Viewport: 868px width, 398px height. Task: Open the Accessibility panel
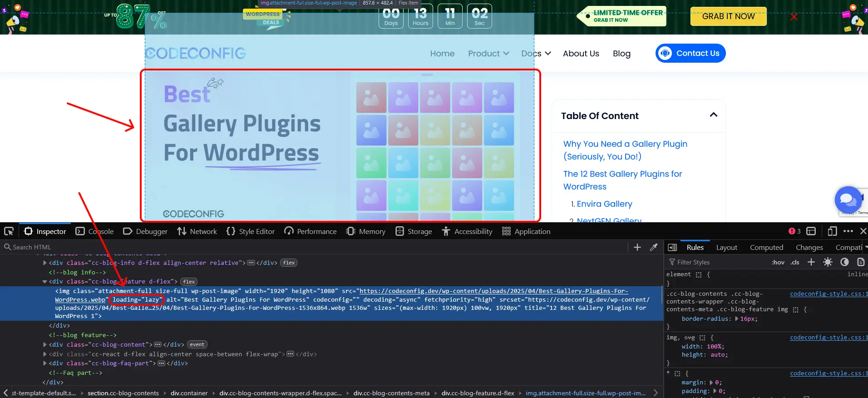[x=467, y=231]
